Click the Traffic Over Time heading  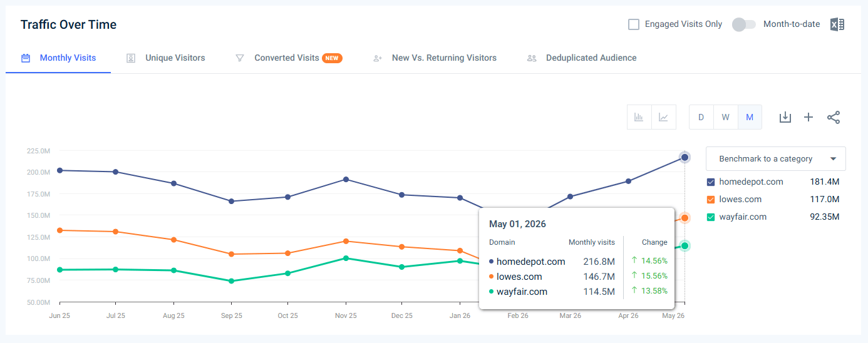pyautogui.click(x=68, y=24)
